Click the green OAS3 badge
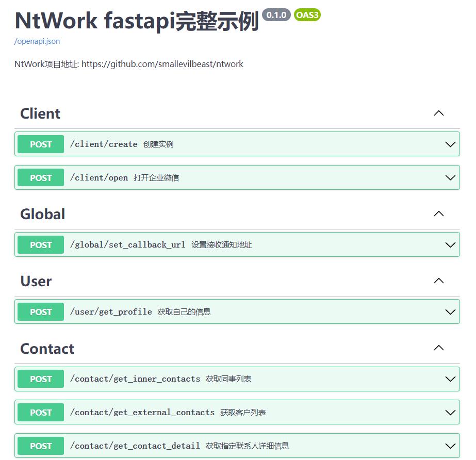 coord(307,15)
